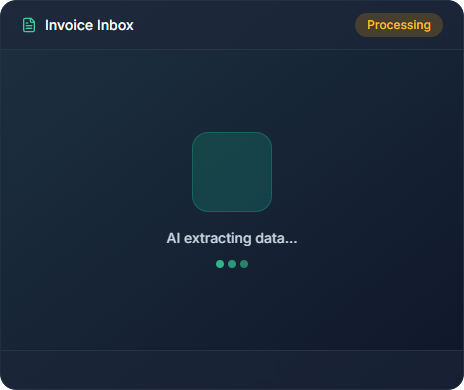Click the Processing status badge
Viewport: 464px width, 390px height.
click(x=399, y=25)
